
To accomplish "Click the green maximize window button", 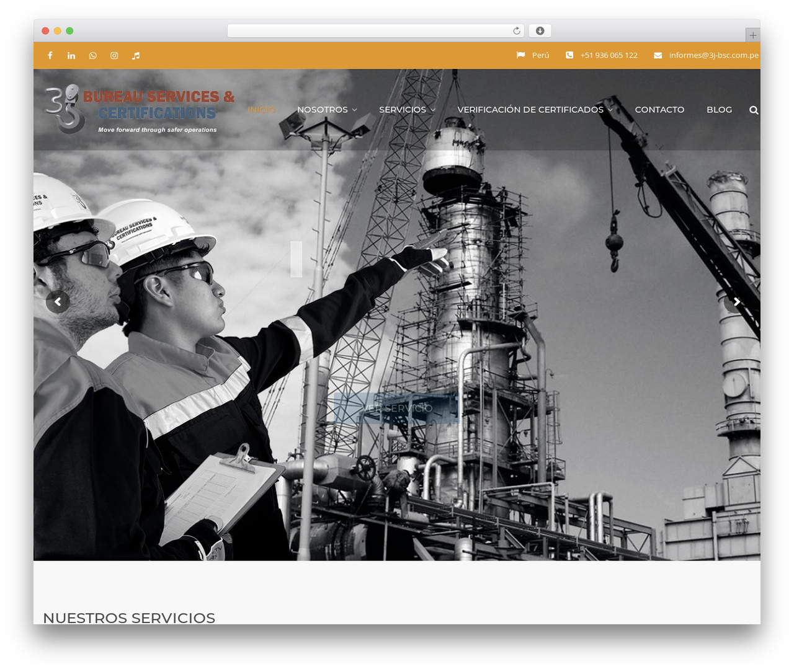I will coord(69,31).
